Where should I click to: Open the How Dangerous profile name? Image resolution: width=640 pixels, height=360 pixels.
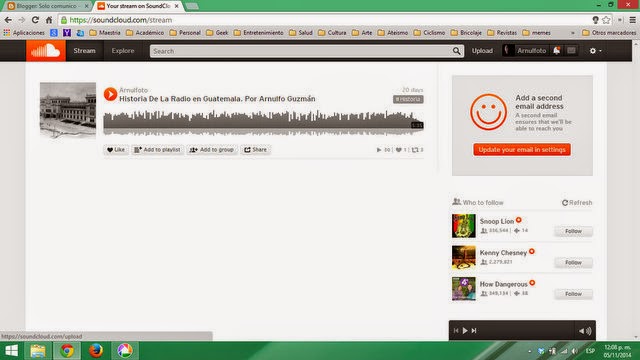tap(504, 284)
